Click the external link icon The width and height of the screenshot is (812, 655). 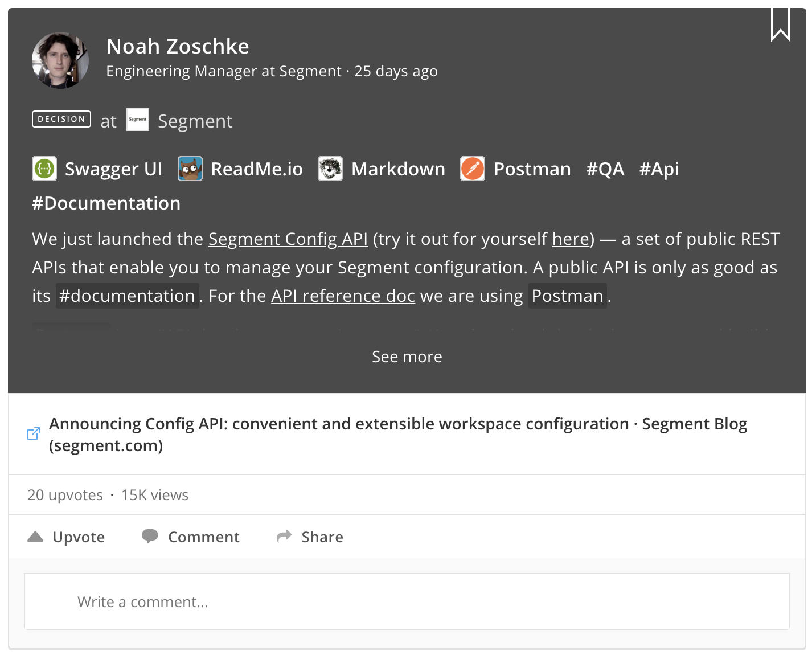click(x=34, y=433)
